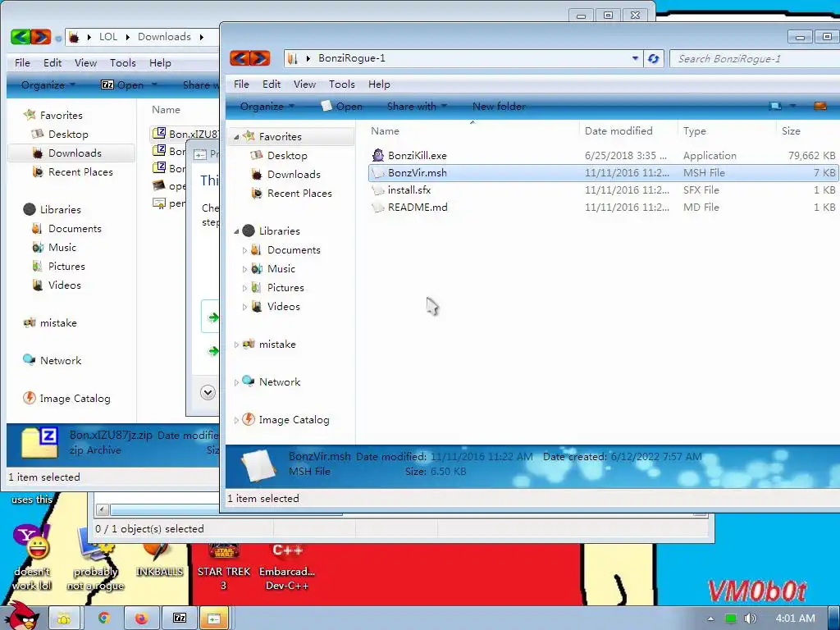This screenshot has width=840, height=630.
Task: Expand Documents in BonziRogue-1 sidebar
Action: (244, 250)
